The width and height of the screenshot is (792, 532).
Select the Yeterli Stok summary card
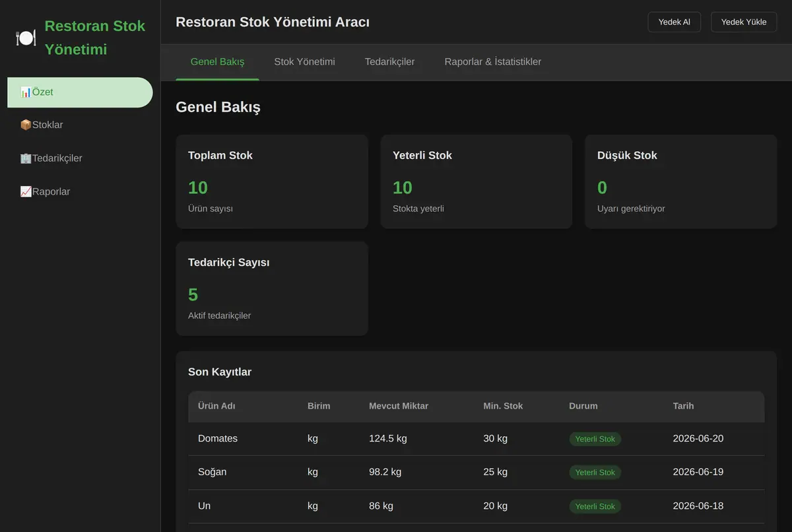click(477, 182)
